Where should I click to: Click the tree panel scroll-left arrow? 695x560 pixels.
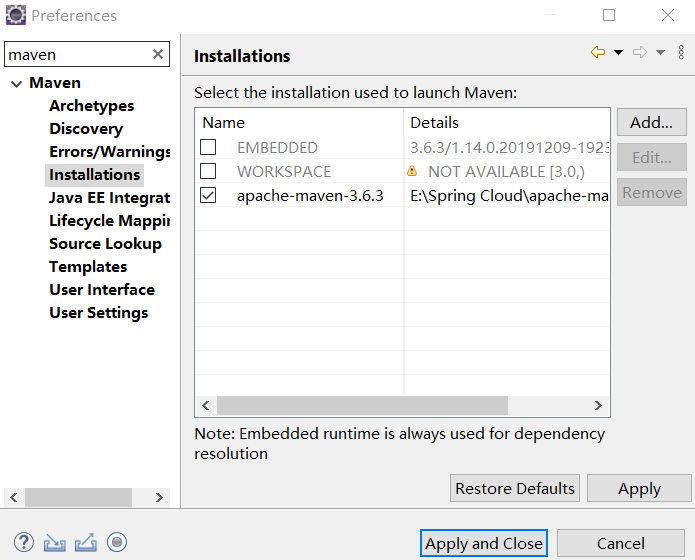click(x=14, y=497)
